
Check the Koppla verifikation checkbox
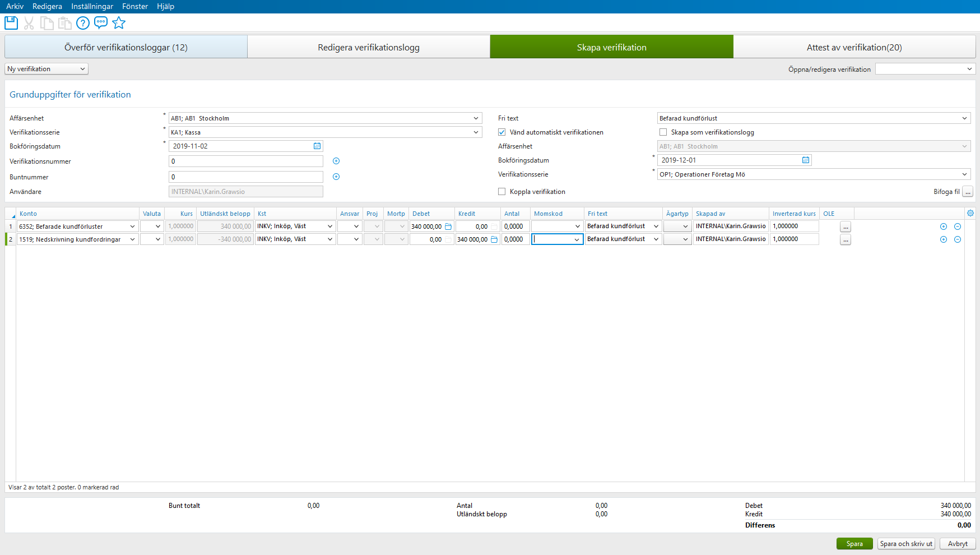pos(501,191)
